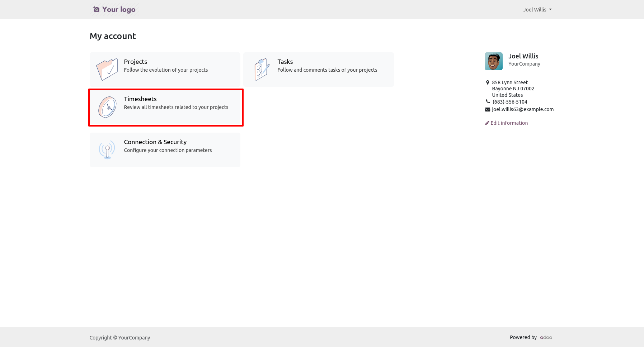Click the Your logo text in the header
This screenshot has width=644, height=347.
coord(119,9)
